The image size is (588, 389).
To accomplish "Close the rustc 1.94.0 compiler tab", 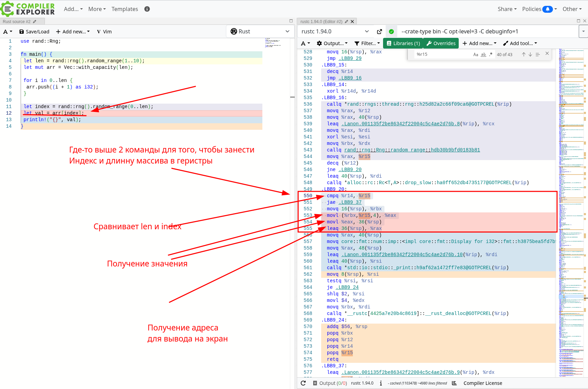I will click(352, 21).
